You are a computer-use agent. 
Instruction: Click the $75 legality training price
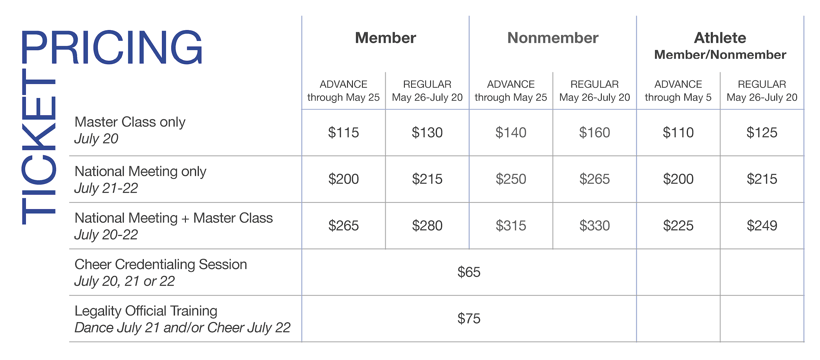tap(469, 319)
